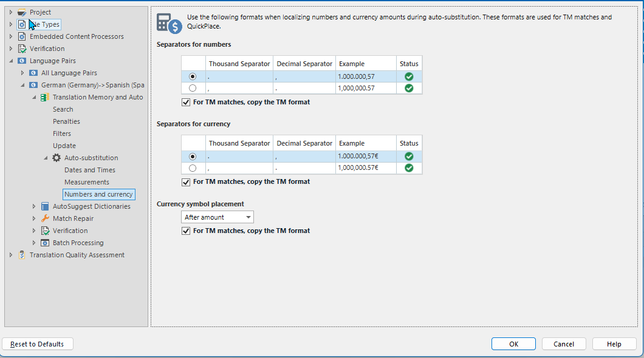644x358 pixels.
Task: Expand the All Language Pairs node
Action: (x=22, y=73)
